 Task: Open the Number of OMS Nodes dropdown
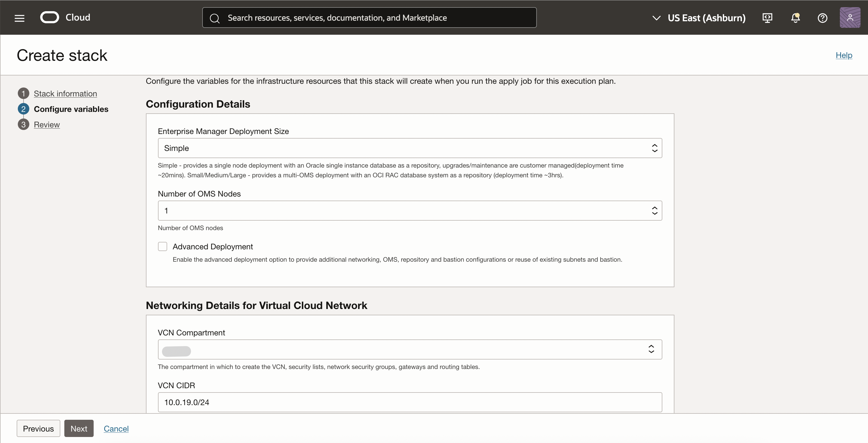(x=410, y=211)
